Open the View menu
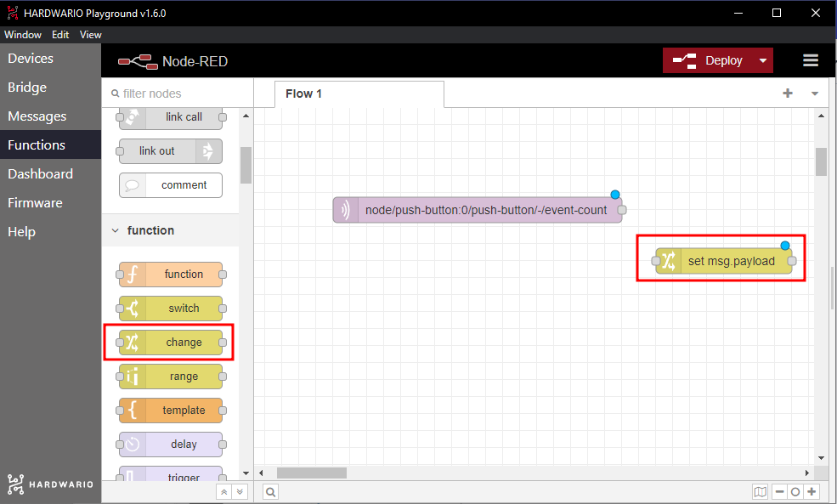Viewport: 837px width, 504px height. pos(91,35)
